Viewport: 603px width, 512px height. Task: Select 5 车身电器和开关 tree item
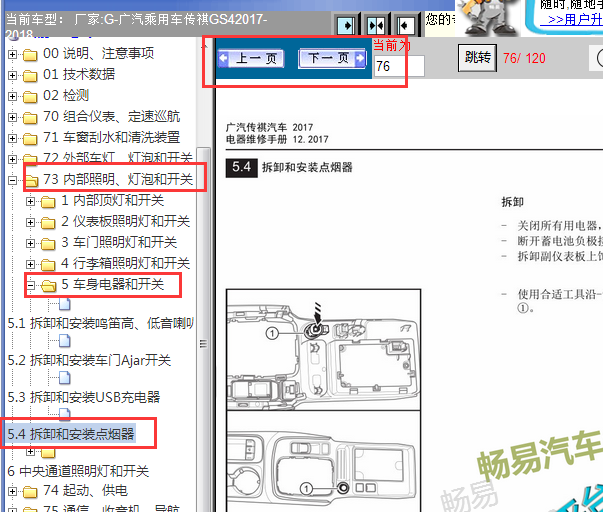[x=113, y=284]
